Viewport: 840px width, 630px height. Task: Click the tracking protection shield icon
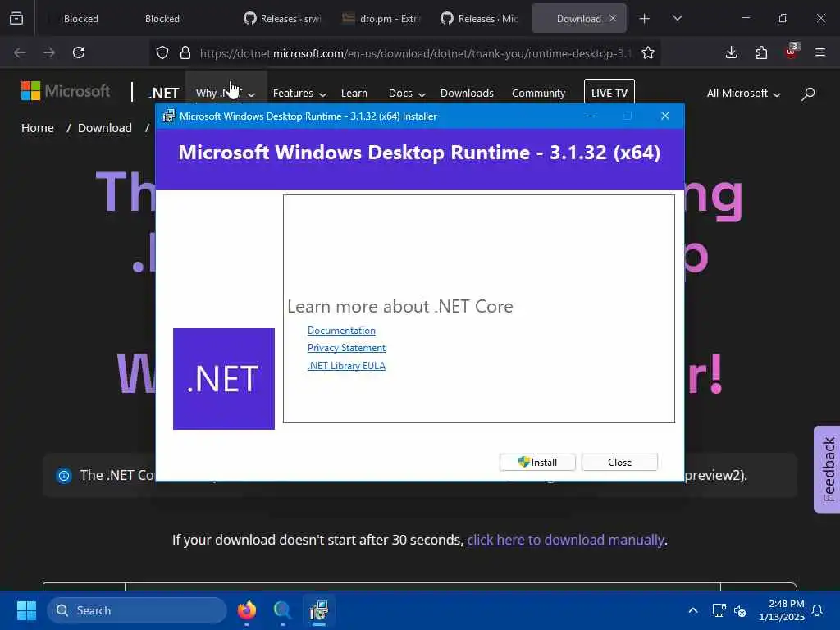[162, 52]
